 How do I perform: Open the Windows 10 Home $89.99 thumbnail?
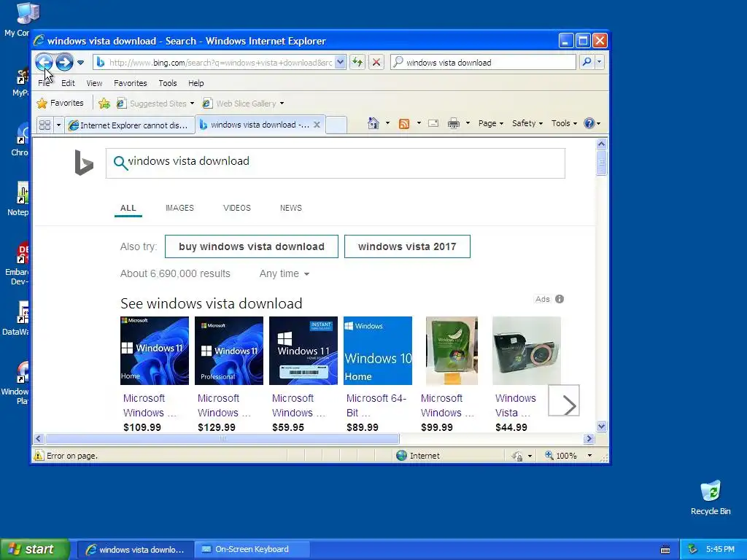[x=378, y=351]
